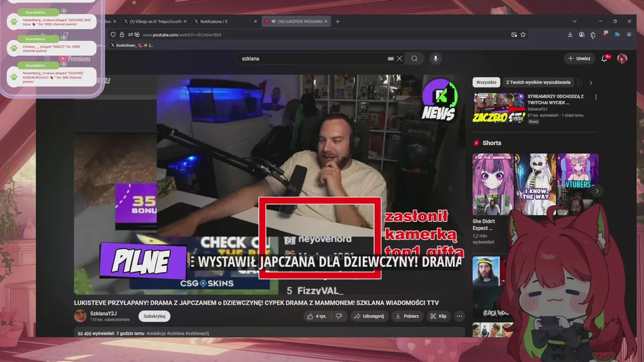Like the video with thumbs up
Screen dimensions: 644x362
(x=317, y=316)
